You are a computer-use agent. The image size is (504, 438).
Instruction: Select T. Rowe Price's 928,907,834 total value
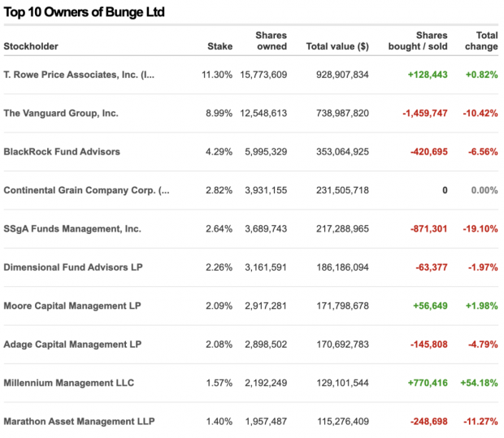coord(342,75)
